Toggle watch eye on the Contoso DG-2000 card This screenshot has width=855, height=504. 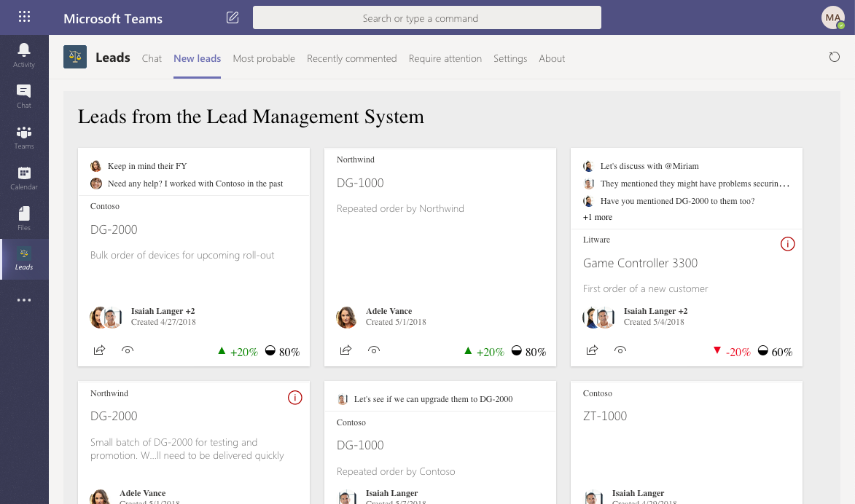[128, 350]
